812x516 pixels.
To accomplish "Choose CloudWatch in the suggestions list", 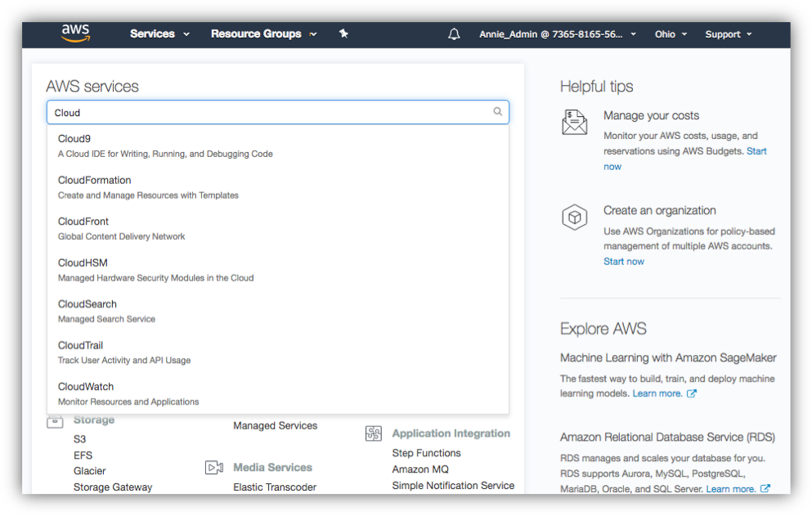I will 277,393.
